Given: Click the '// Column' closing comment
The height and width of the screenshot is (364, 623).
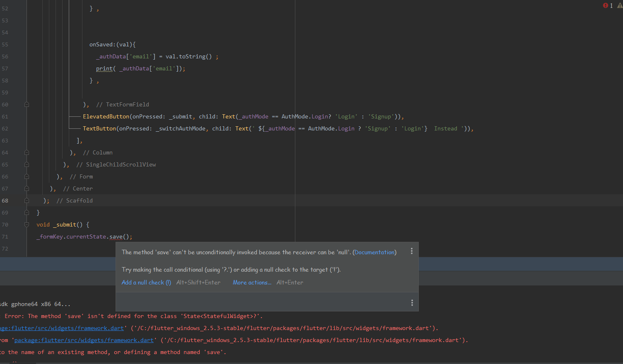Looking at the screenshot, I should click(98, 152).
